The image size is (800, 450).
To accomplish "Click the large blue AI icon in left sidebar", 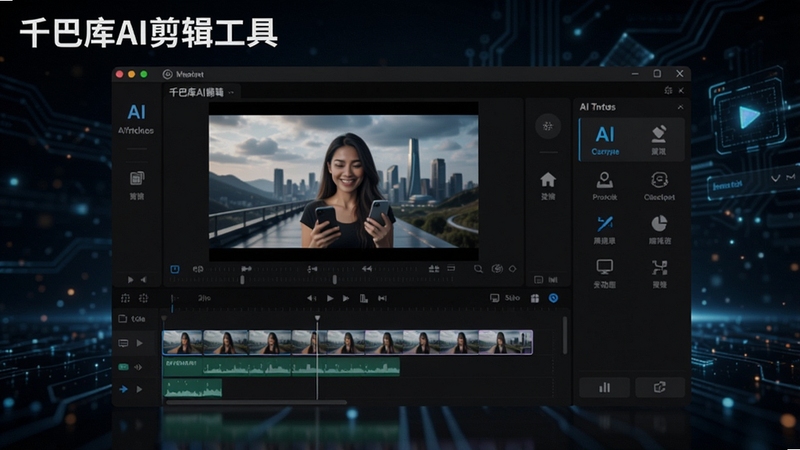I will coord(136,112).
